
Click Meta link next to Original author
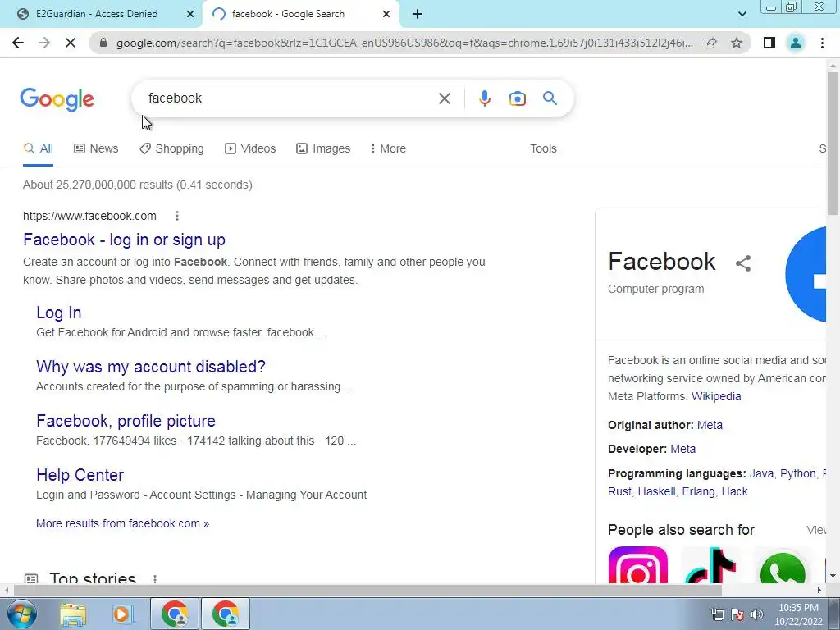[710, 425]
